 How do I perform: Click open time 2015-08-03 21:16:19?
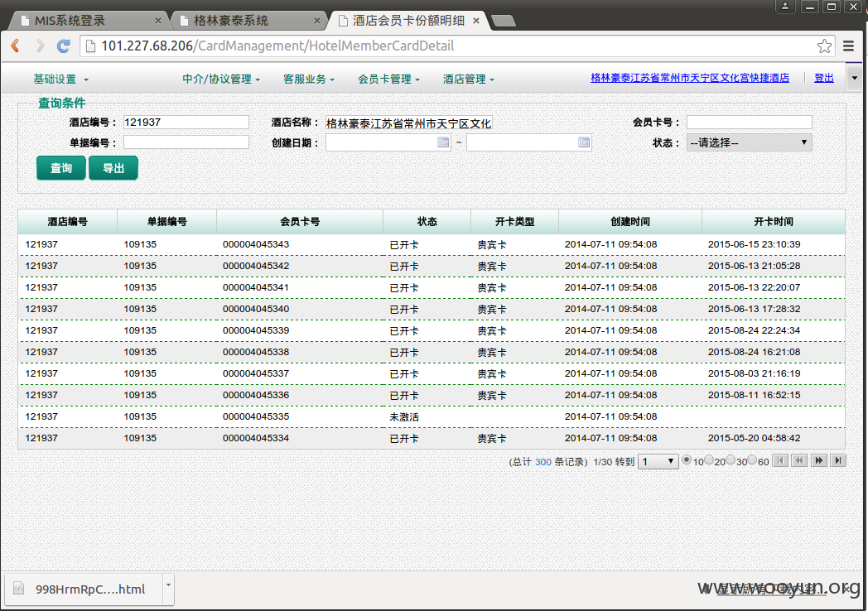[x=754, y=373]
